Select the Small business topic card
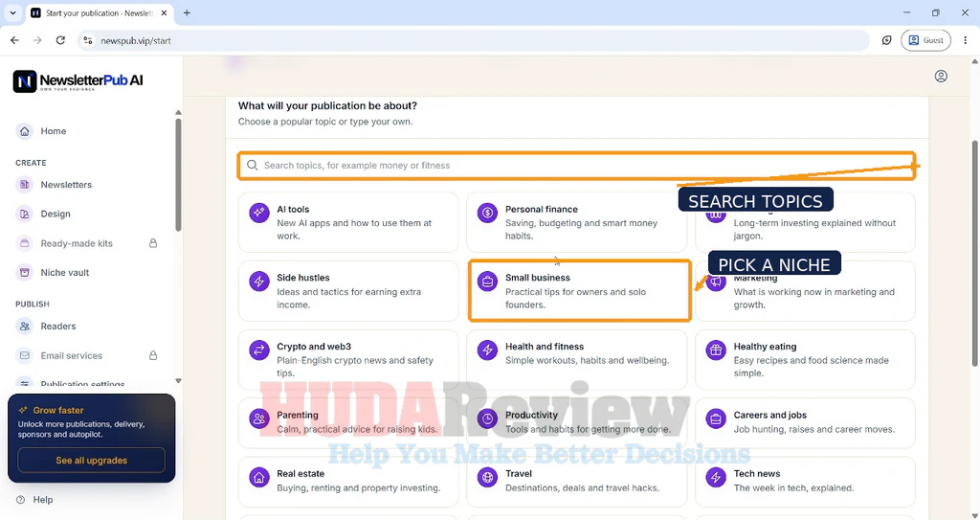Screen dimensions: 980x520 579,291
